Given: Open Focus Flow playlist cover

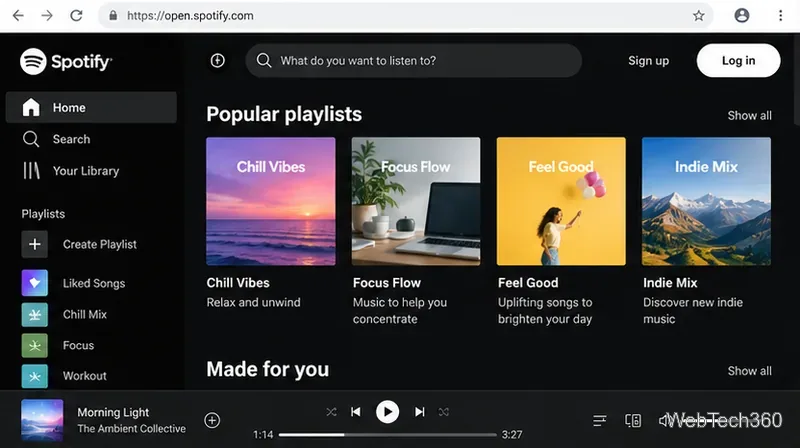Looking at the screenshot, I should pos(416,201).
